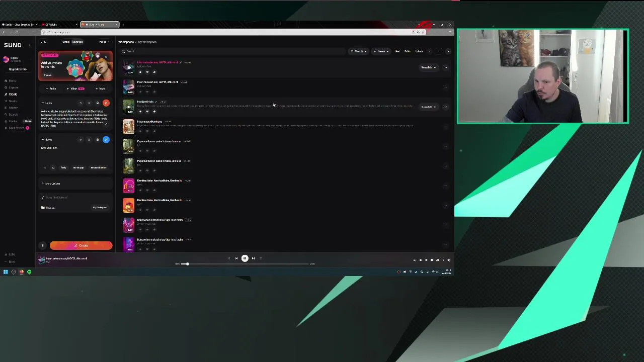The width and height of the screenshot is (644, 362).
Task: Add the 'techno pop' style tag
Action: click(78, 167)
